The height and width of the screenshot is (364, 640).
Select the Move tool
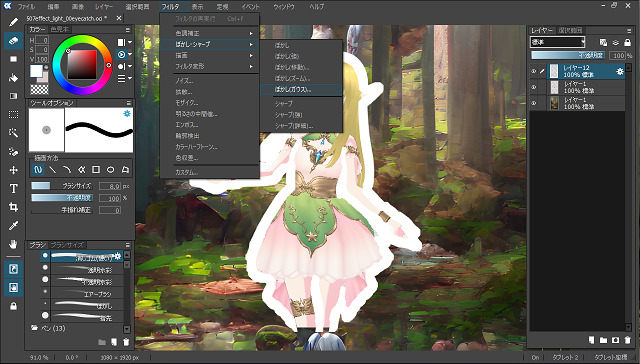(13, 170)
